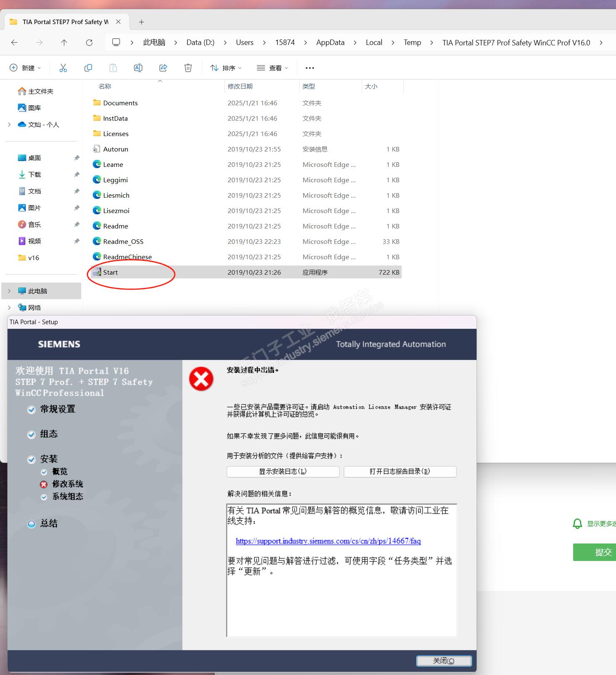The width and height of the screenshot is (616, 675).
Task: Open 桌面 (Desktop) quick access folder
Action: point(30,158)
